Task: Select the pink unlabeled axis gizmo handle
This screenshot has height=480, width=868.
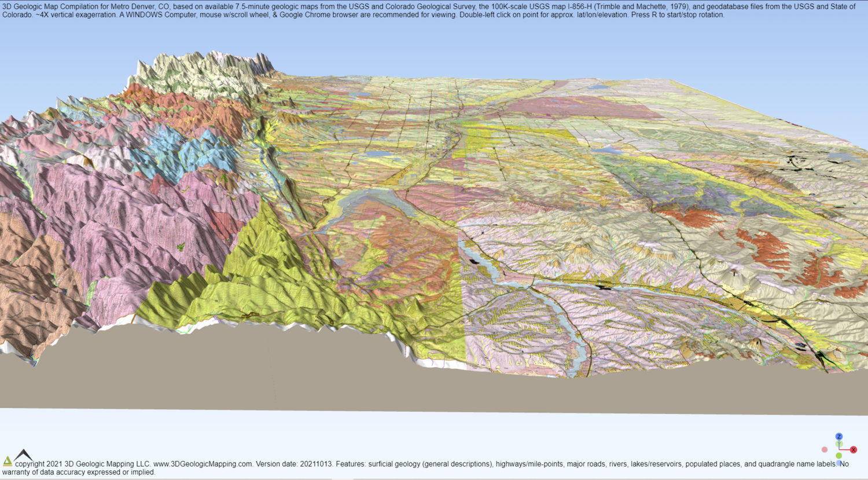Action: [825, 449]
